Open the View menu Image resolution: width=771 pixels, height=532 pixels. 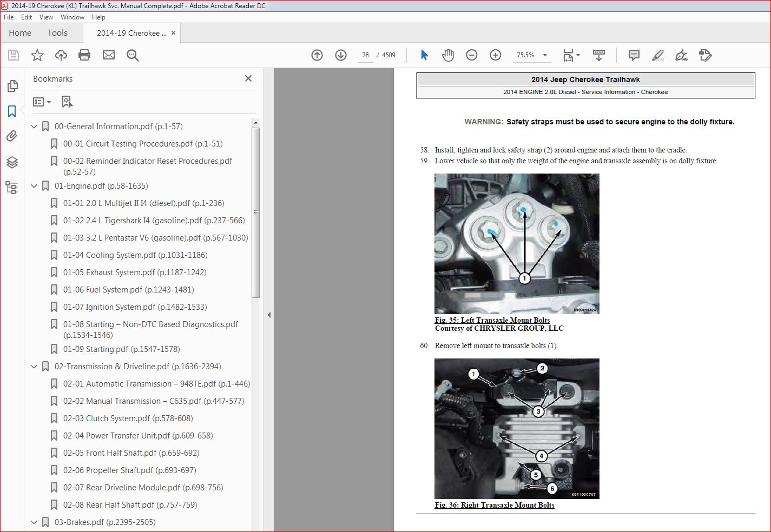pos(46,17)
